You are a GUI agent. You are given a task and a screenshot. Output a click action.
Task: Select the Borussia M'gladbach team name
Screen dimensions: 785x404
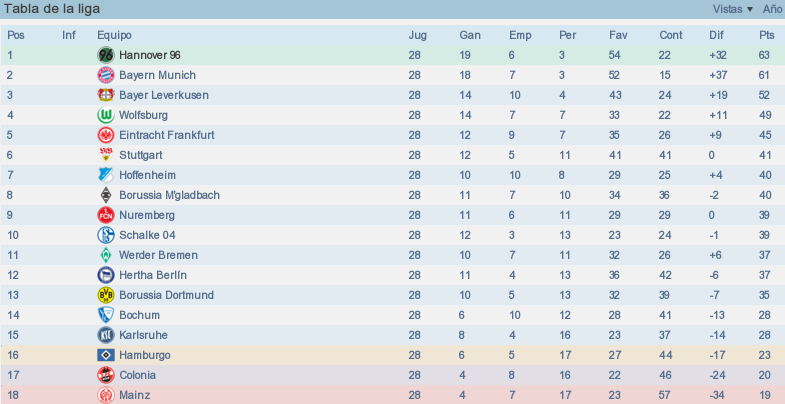click(x=169, y=195)
